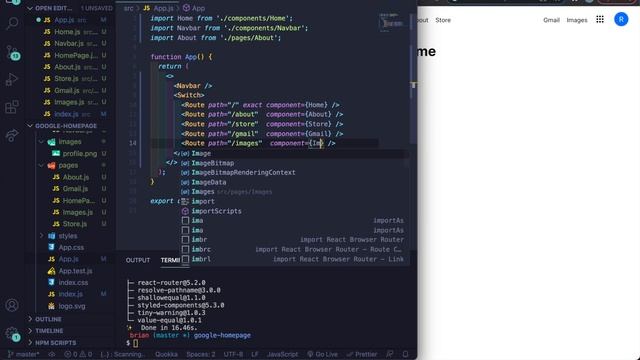Select the ImageBitmap suggestion
Viewport: 640px width, 360px height.
[294, 163]
